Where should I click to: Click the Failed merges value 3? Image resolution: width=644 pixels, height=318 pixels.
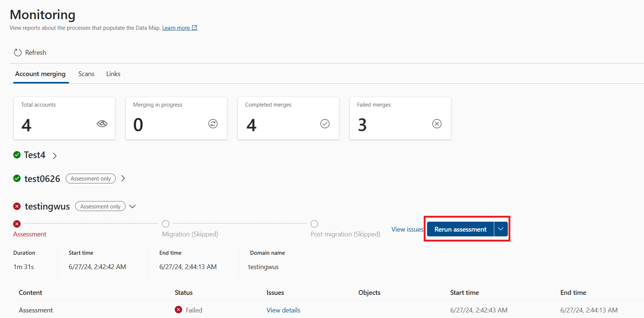[362, 125]
